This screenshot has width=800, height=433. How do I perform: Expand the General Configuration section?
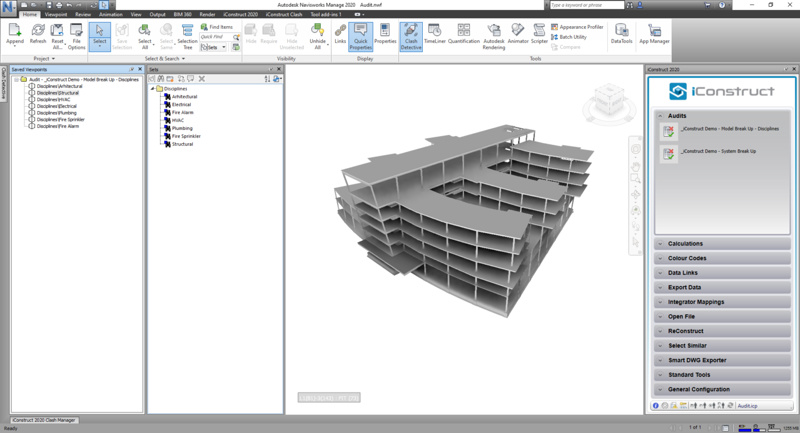point(722,389)
